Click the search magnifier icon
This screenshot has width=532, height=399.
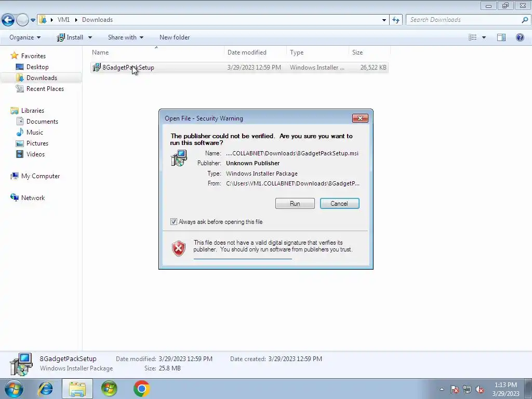click(x=525, y=20)
